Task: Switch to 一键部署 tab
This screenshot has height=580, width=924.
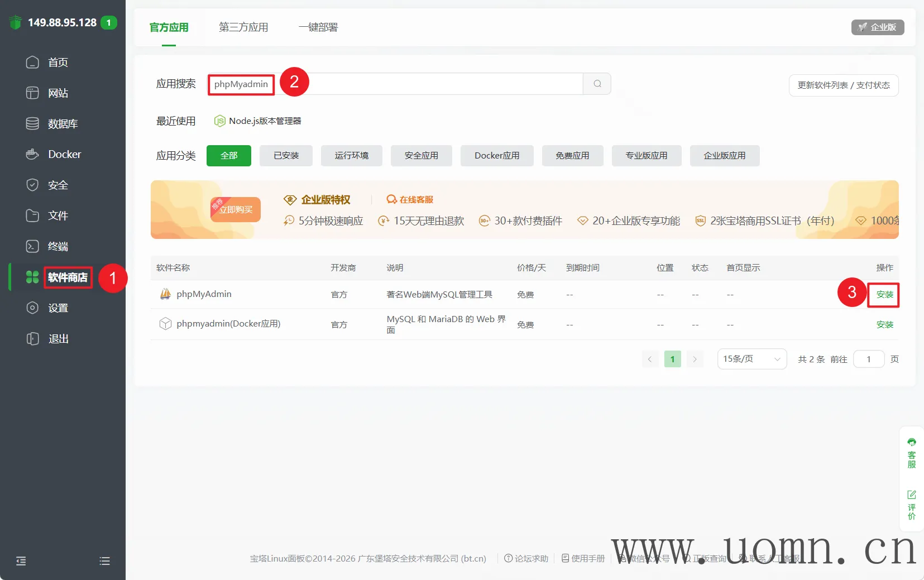Action: point(318,27)
